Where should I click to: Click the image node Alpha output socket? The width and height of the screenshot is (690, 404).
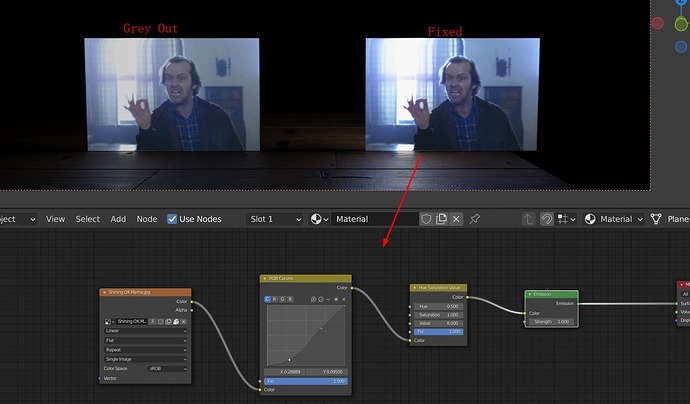click(x=191, y=310)
